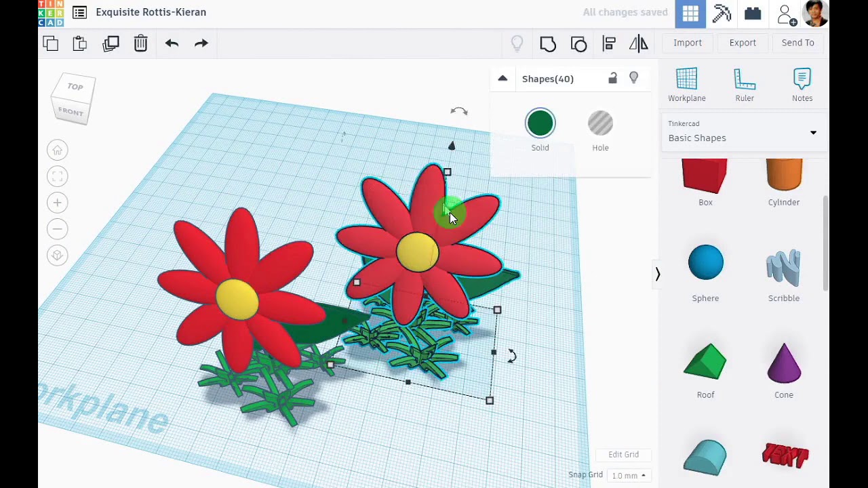Open the Align tool

(609, 44)
